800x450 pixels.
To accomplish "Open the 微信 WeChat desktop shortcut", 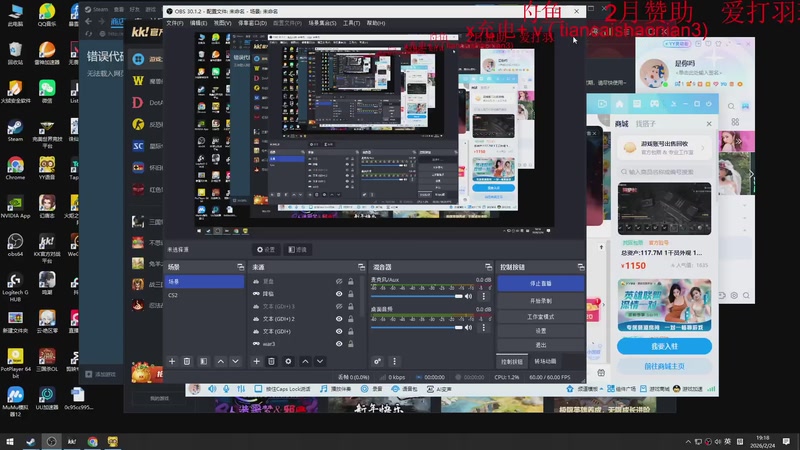I will (46, 92).
